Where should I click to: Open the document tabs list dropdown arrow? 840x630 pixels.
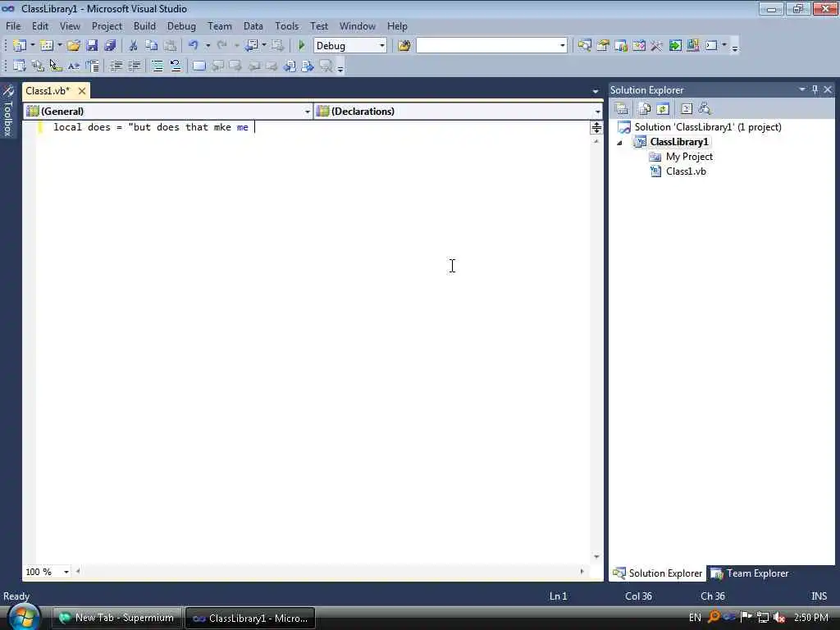(x=596, y=91)
